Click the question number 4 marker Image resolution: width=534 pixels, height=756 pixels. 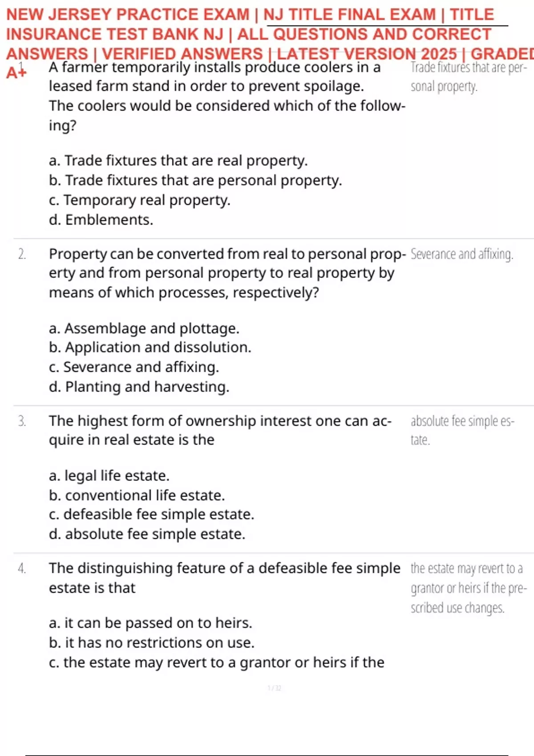click(22, 568)
